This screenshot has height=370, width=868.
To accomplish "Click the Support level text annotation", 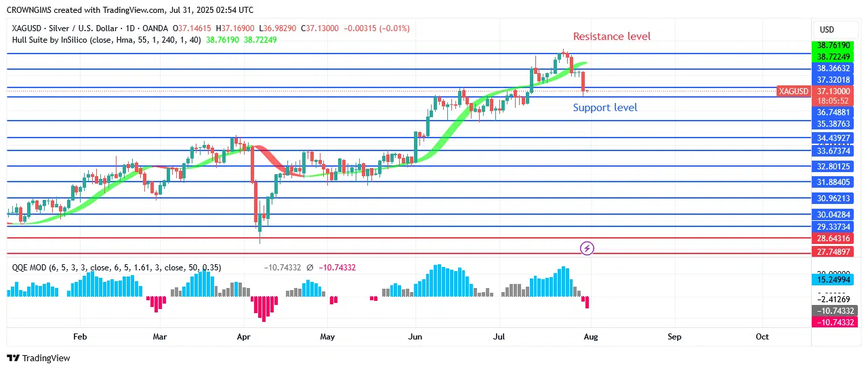I will [x=604, y=108].
